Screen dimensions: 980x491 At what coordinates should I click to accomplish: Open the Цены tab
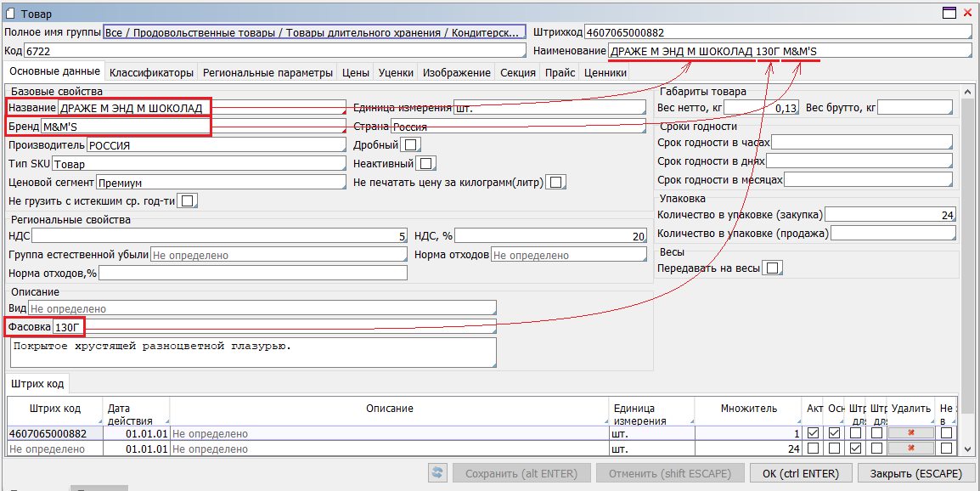click(355, 73)
